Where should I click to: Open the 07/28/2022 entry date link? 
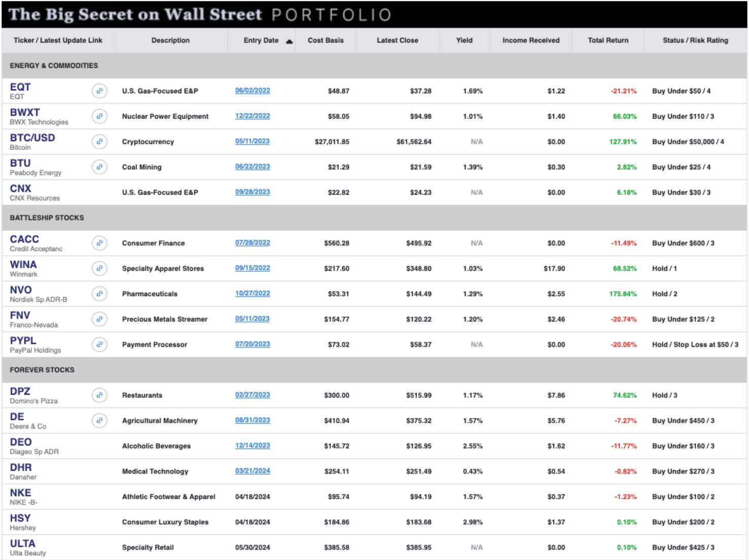point(253,243)
